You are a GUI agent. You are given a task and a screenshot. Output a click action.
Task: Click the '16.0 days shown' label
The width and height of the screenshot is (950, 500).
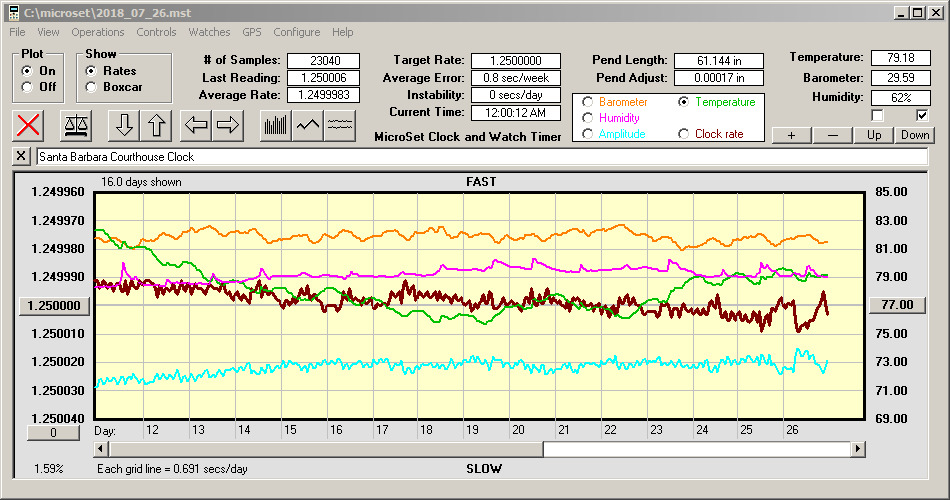[141, 182]
